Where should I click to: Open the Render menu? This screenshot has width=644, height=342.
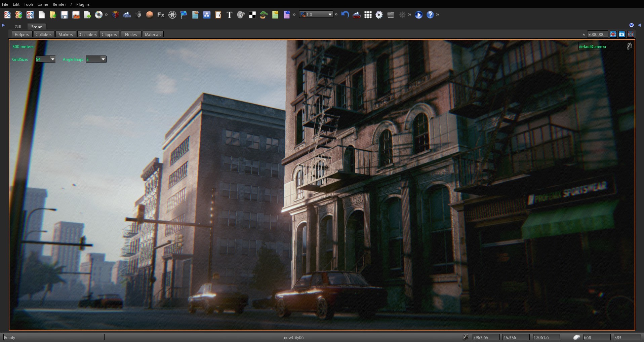tap(59, 4)
